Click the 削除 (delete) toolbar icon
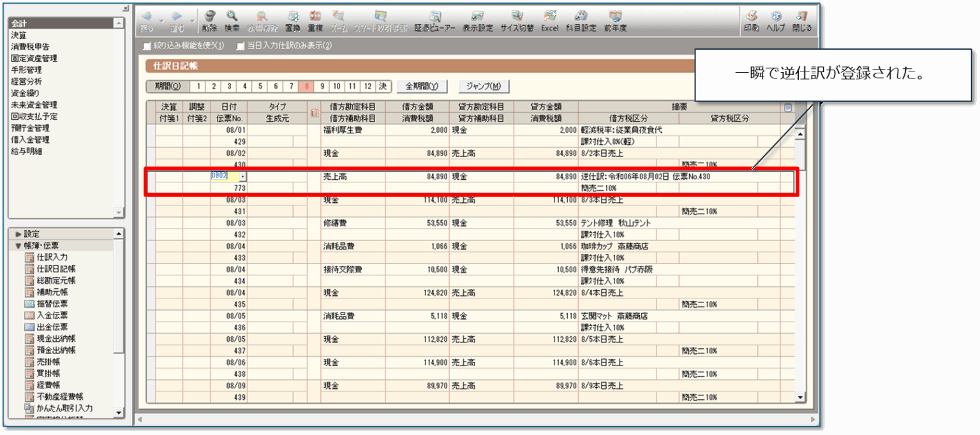The width and height of the screenshot is (980, 435). tap(209, 20)
